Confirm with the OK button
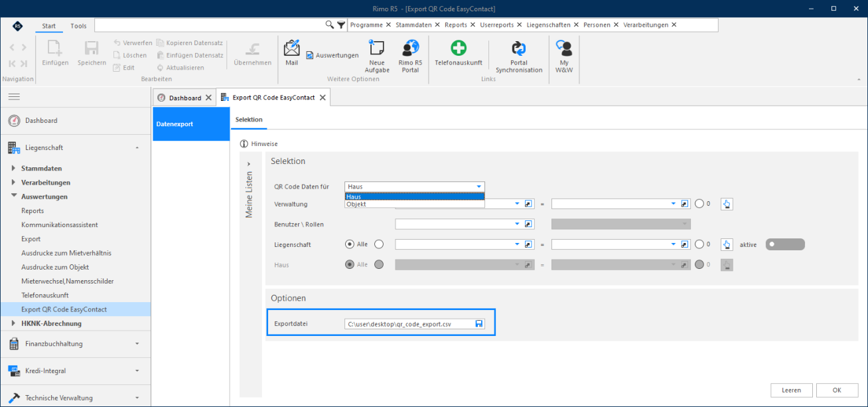Viewport: 868px width, 407px height. click(x=837, y=390)
